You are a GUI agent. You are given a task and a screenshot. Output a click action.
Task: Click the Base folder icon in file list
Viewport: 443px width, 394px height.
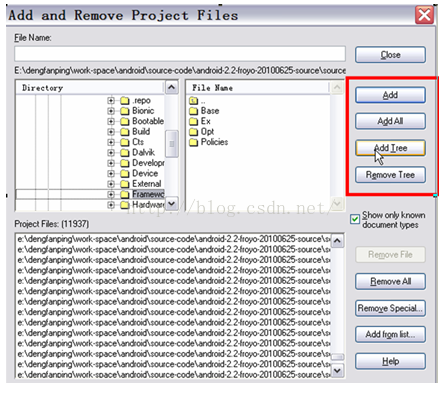tap(193, 111)
